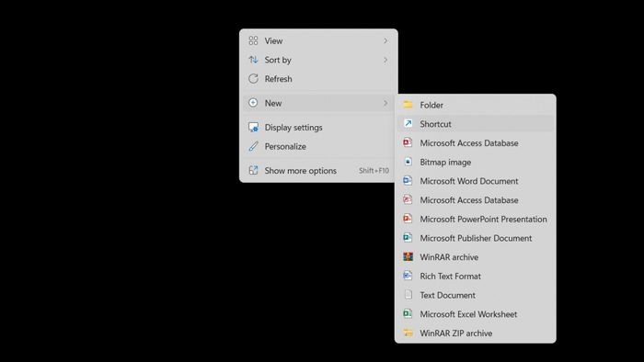
Task: Click the Shift+F10 shortcut label
Action: click(374, 171)
